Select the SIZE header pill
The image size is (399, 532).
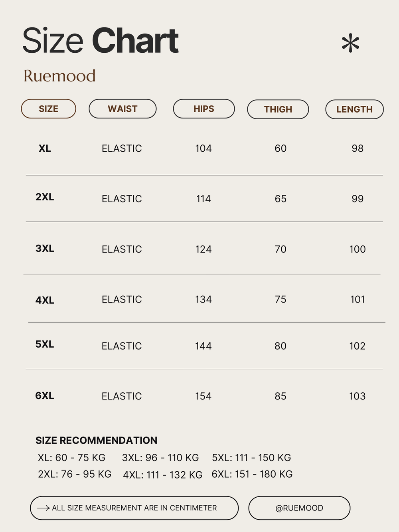click(x=49, y=109)
